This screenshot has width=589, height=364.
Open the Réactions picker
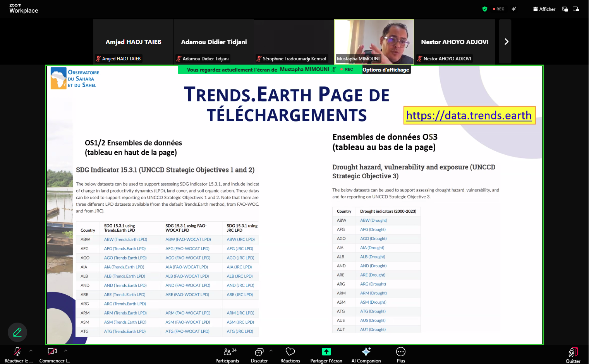[x=290, y=354]
